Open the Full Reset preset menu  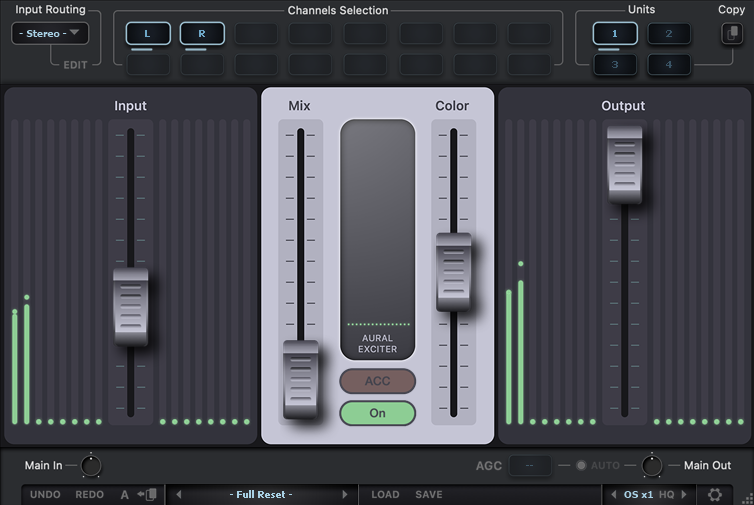[261, 494]
